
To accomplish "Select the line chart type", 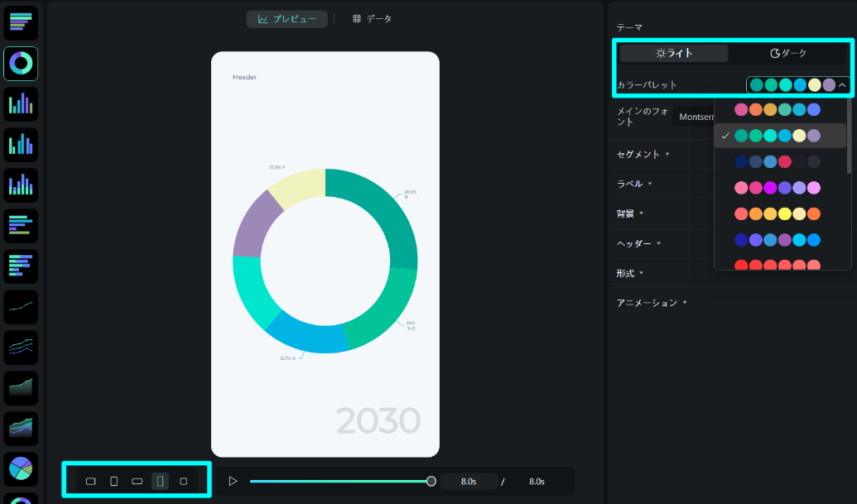I will click(21, 306).
